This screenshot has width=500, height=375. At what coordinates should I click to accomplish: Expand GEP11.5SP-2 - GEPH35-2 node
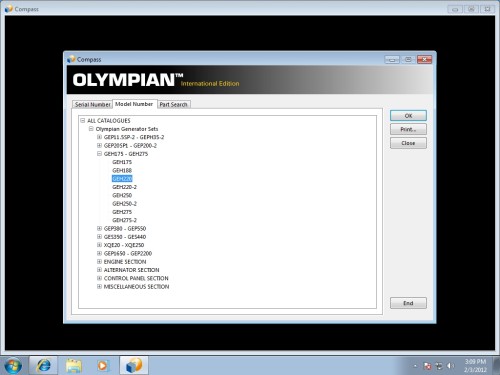99,137
